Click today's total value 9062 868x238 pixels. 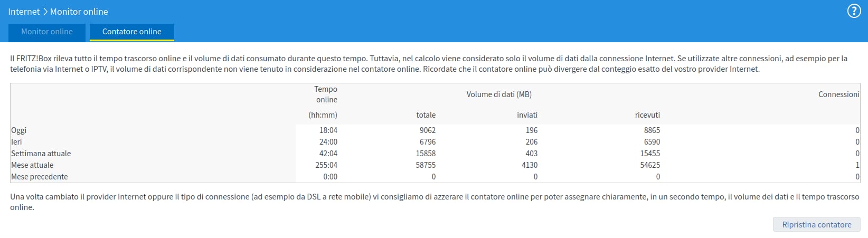[x=428, y=130]
